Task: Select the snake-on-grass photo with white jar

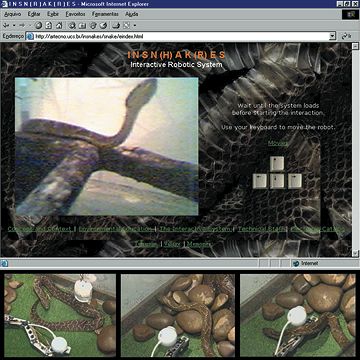Action: (x=60, y=315)
